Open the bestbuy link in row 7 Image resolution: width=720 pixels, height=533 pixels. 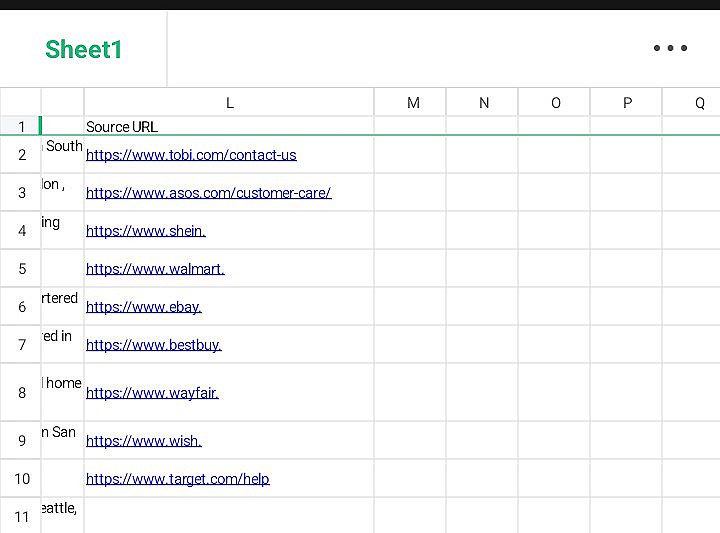(154, 345)
